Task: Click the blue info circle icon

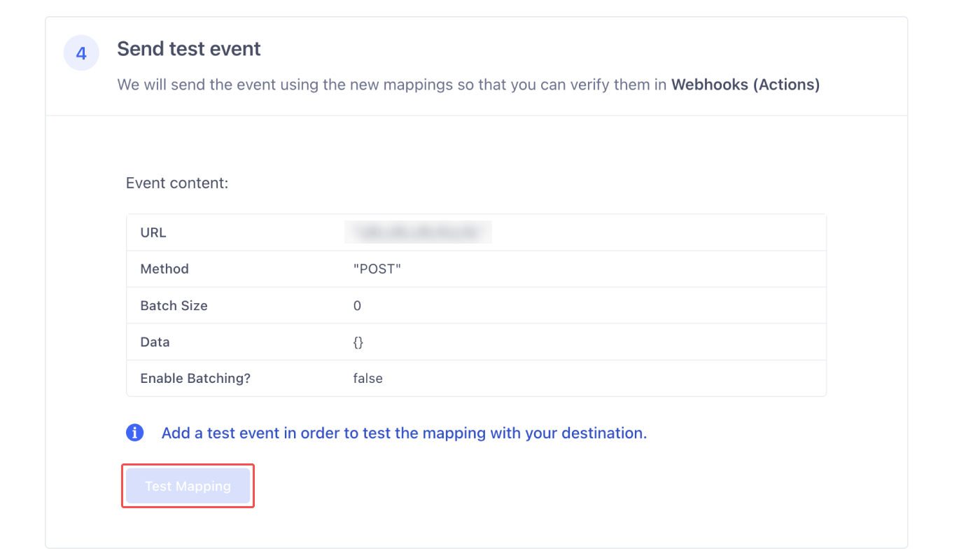Action: tap(135, 433)
